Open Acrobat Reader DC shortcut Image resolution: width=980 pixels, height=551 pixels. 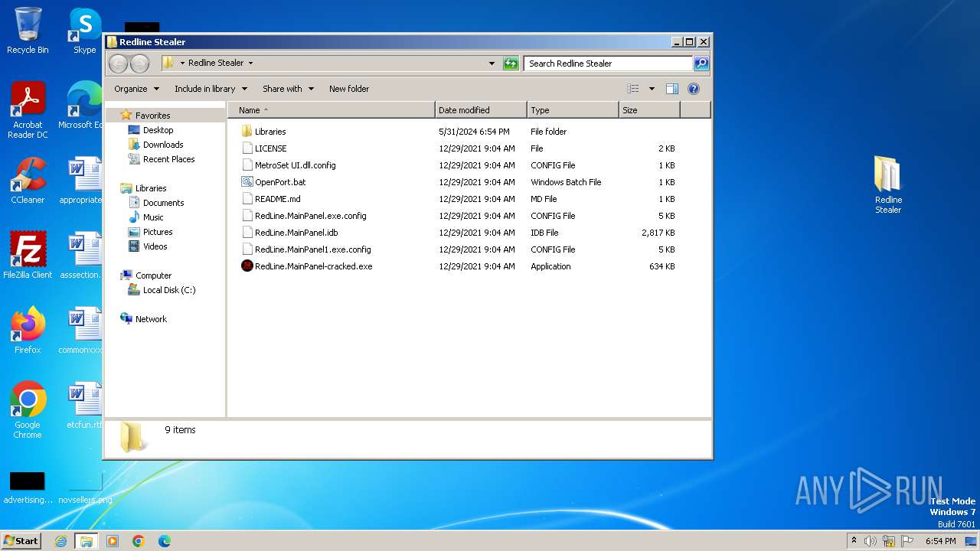pos(28,110)
